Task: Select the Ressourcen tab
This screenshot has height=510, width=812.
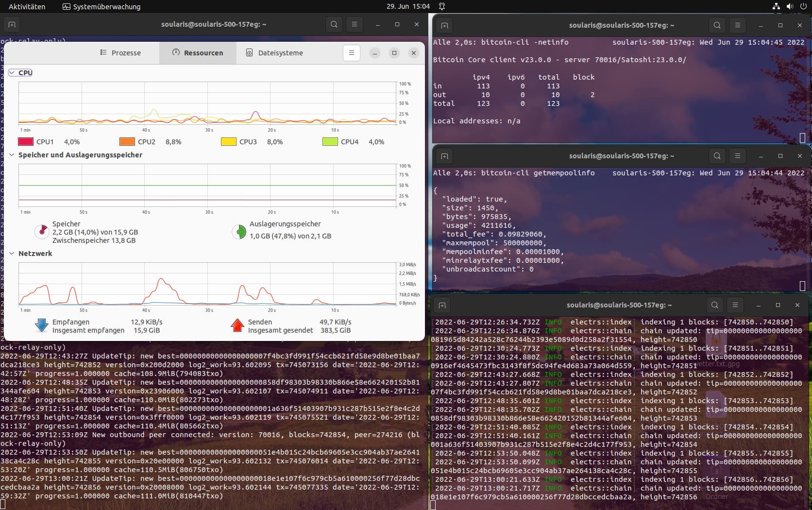Action: tap(198, 53)
